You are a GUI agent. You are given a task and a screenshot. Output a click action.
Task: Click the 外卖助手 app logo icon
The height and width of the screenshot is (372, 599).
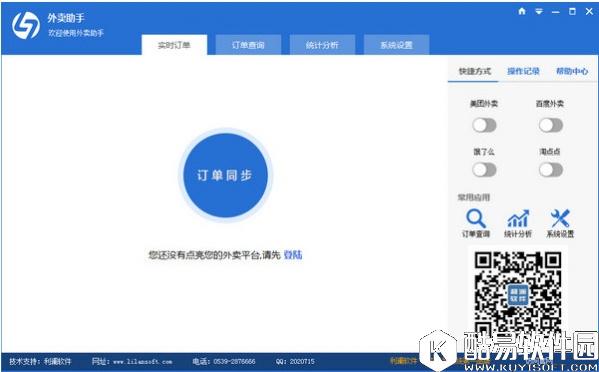pyautogui.click(x=26, y=25)
